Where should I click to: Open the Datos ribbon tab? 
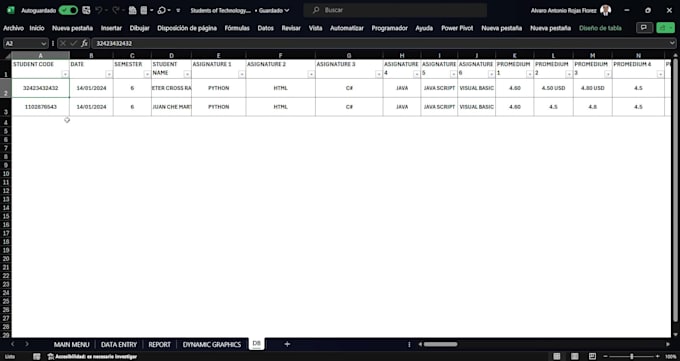click(x=265, y=28)
